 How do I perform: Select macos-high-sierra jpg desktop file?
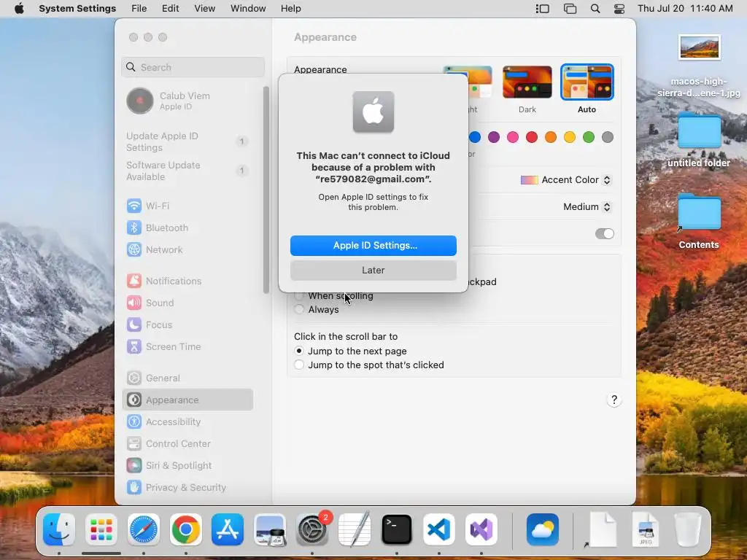[699, 66]
